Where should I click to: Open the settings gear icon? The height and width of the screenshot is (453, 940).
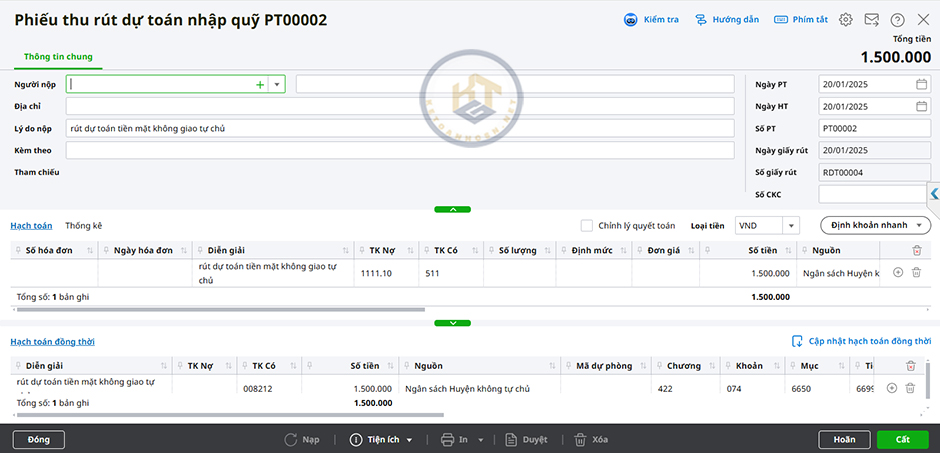click(846, 20)
